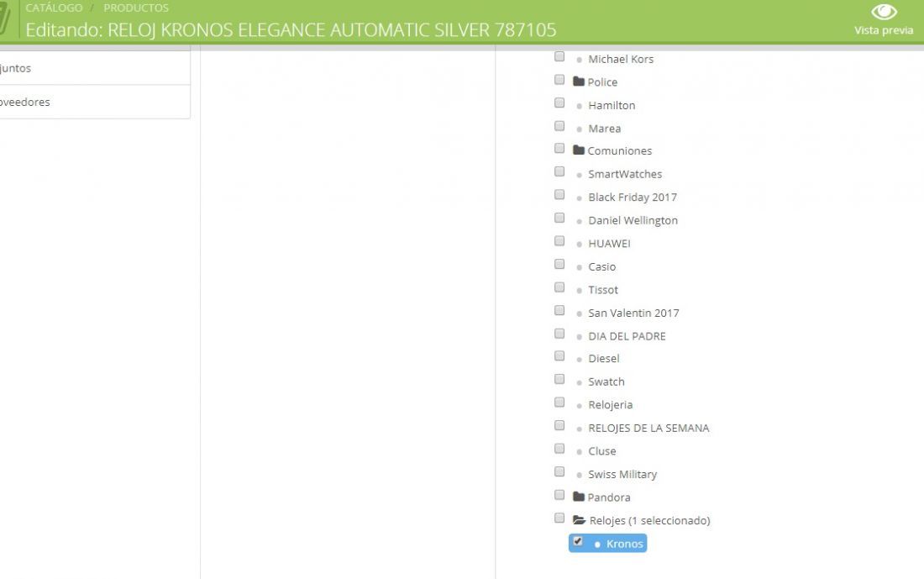Check the Comuniones category checkbox
The image size is (924, 579).
[559, 149]
